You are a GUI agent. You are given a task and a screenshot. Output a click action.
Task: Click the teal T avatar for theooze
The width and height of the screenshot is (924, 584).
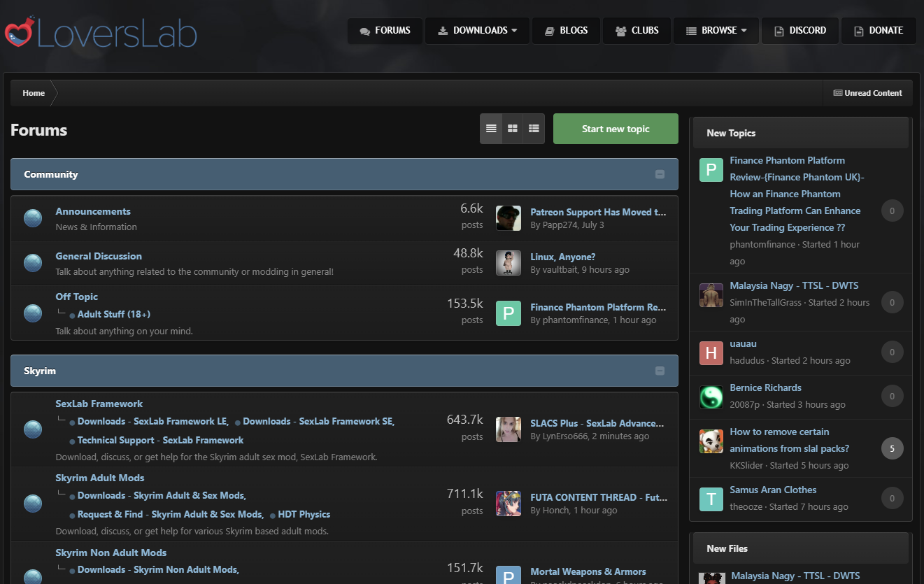point(711,499)
